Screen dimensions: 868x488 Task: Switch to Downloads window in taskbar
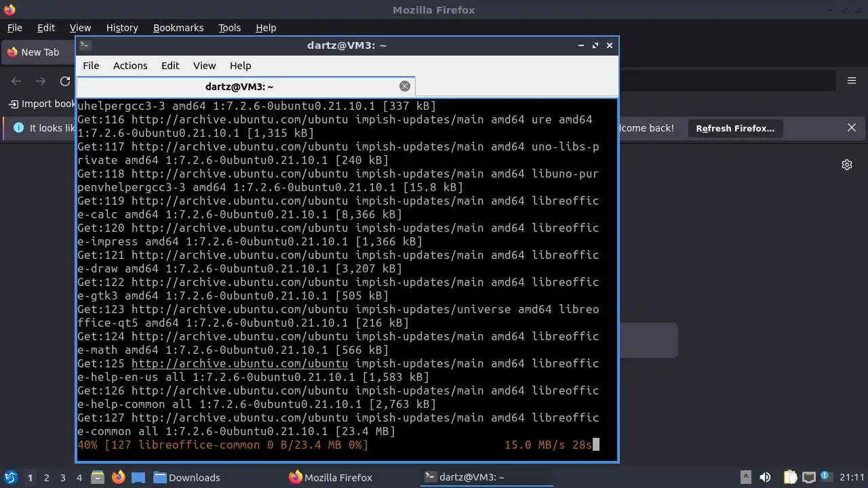(x=186, y=477)
